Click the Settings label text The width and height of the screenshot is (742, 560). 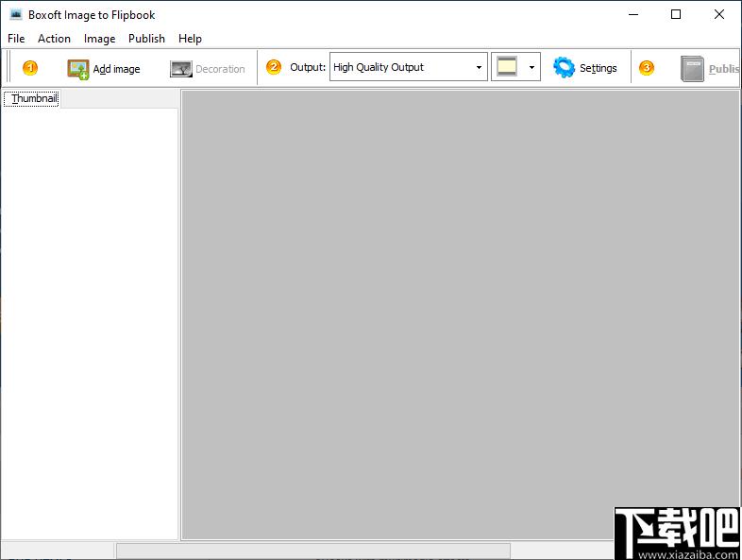[599, 68]
